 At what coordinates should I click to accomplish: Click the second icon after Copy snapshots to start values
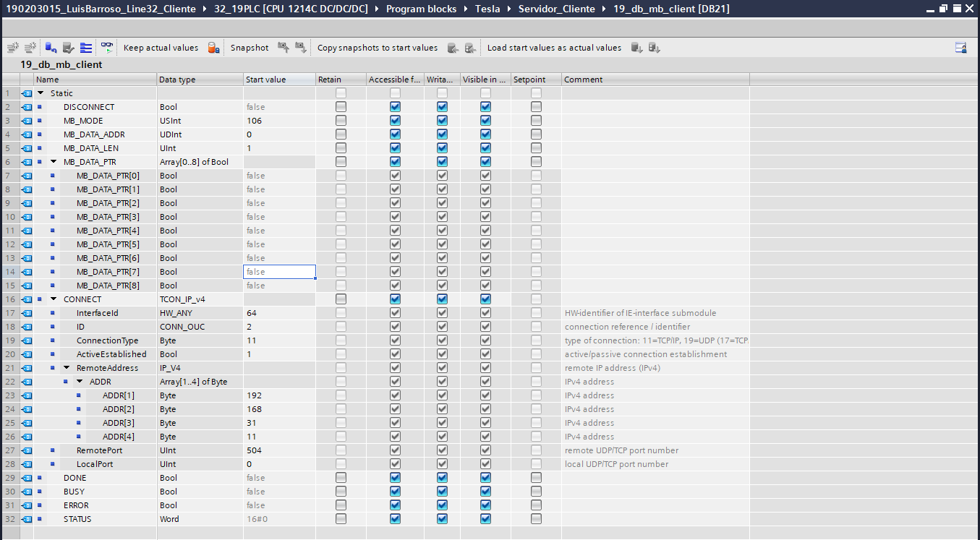tap(470, 48)
